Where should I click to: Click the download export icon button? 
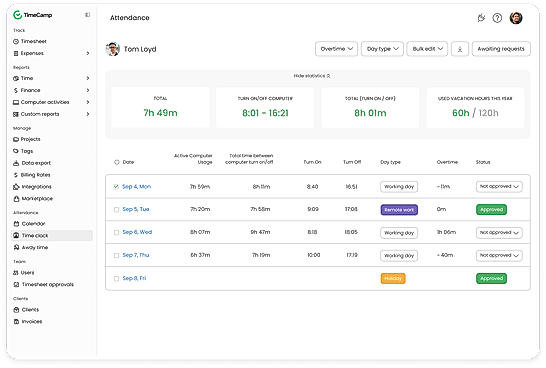point(460,49)
